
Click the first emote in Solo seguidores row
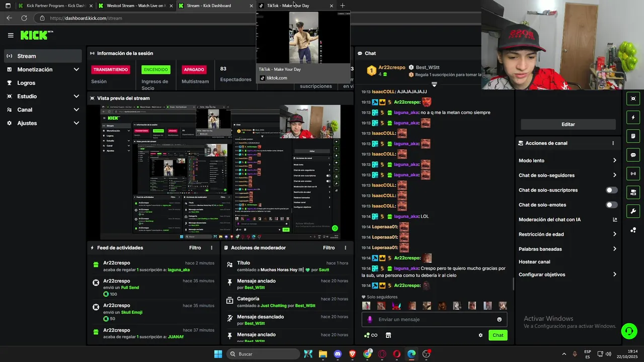coord(366,306)
